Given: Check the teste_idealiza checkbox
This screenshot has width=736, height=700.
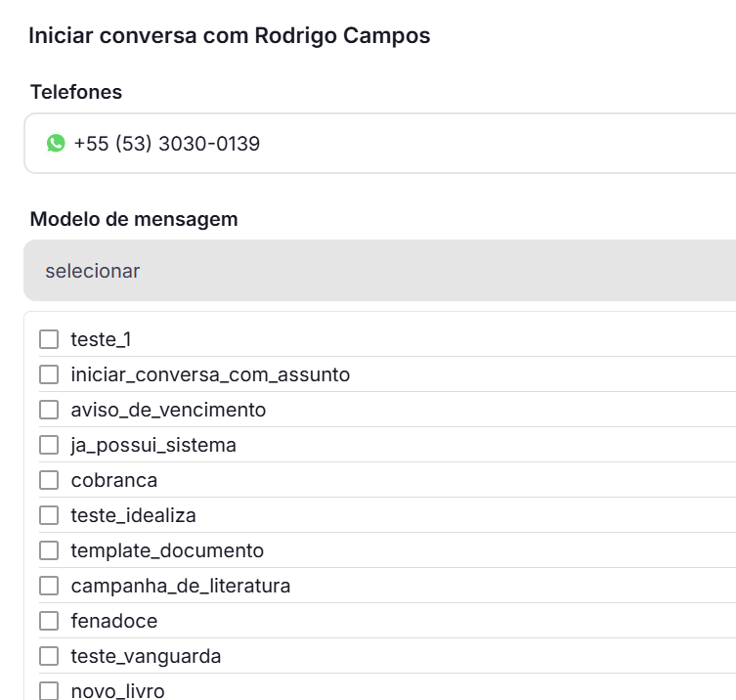Looking at the screenshot, I should coord(49,515).
